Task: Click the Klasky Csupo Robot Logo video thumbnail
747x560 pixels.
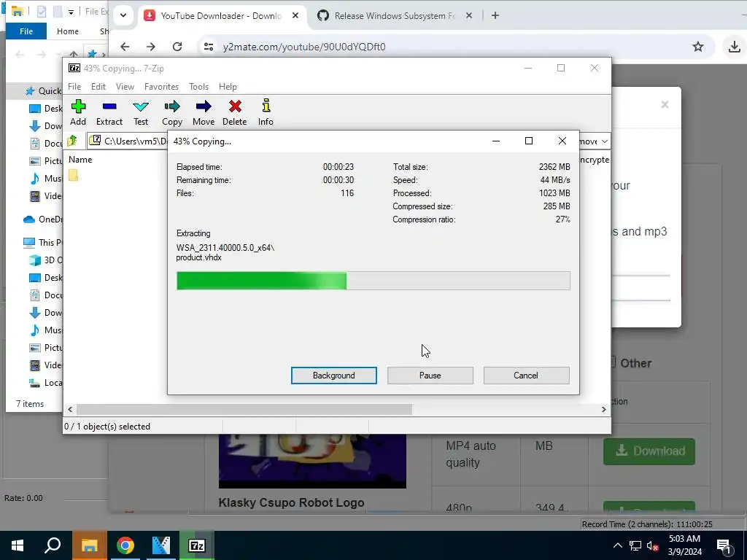Action: click(x=312, y=461)
